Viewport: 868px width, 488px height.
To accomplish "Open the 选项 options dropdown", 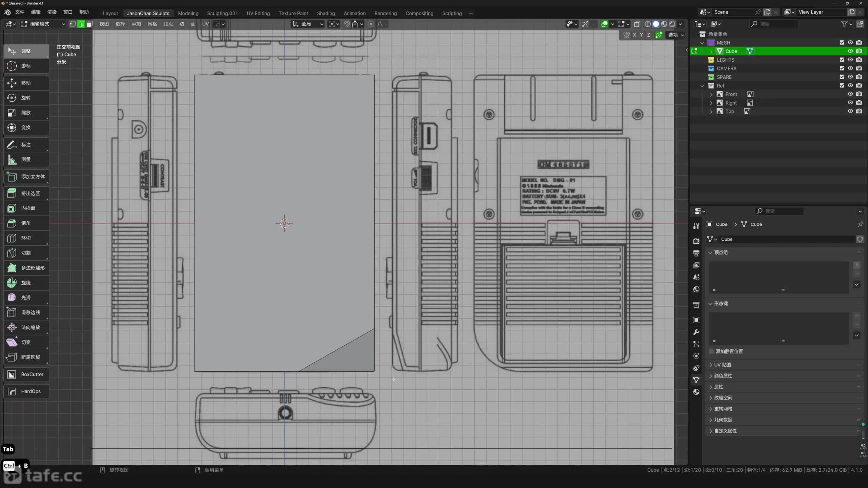I will click(676, 35).
